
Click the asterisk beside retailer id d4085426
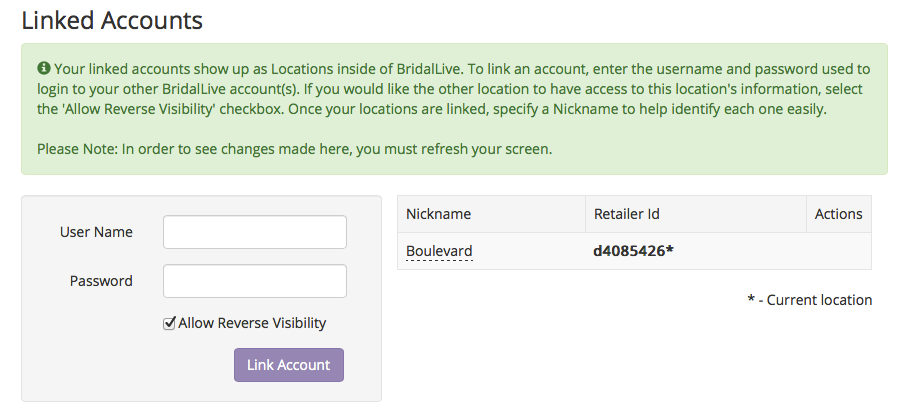pos(670,250)
